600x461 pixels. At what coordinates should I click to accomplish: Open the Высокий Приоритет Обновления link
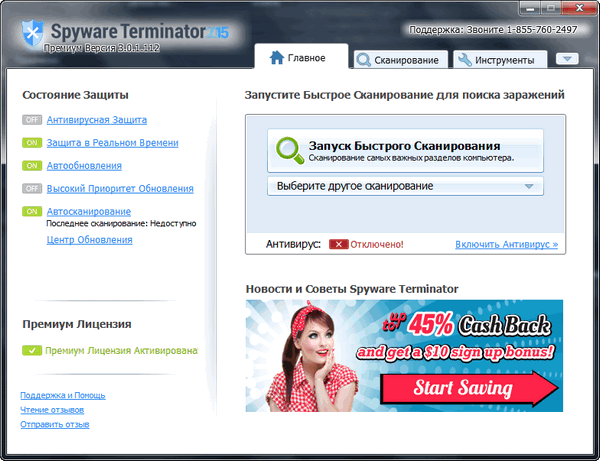[x=120, y=189]
